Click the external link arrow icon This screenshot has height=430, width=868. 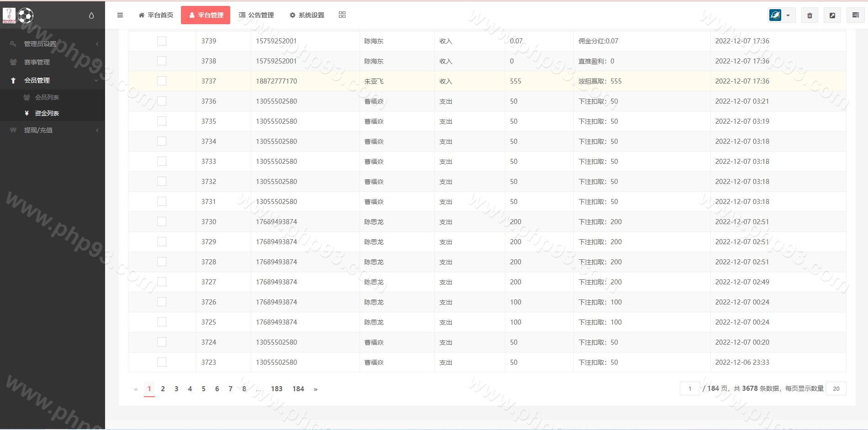(832, 16)
